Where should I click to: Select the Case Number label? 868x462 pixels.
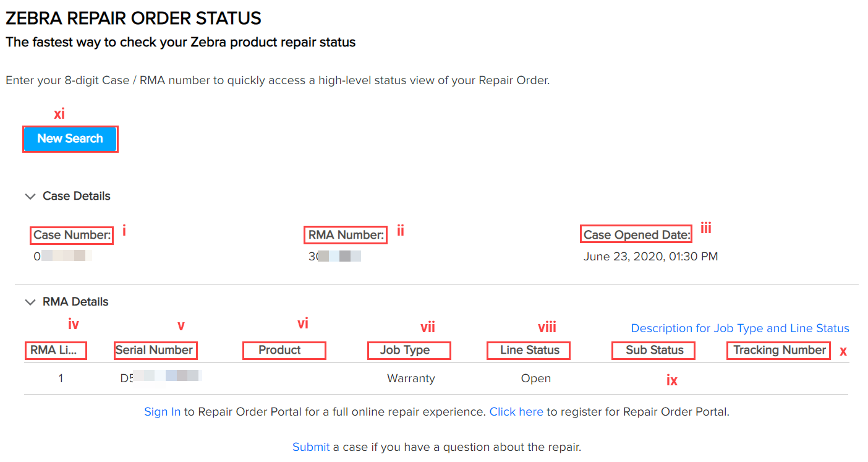tap(71, 235)
